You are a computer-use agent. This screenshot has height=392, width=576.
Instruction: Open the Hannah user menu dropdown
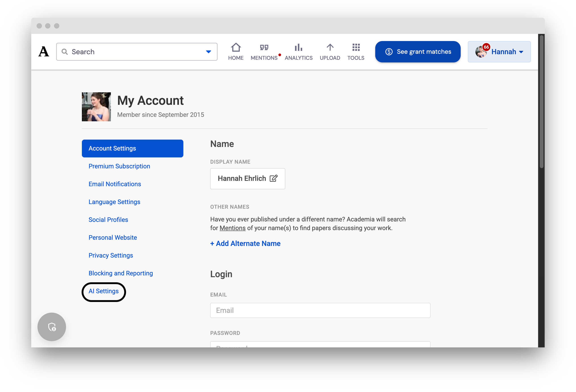coord(499,52)
